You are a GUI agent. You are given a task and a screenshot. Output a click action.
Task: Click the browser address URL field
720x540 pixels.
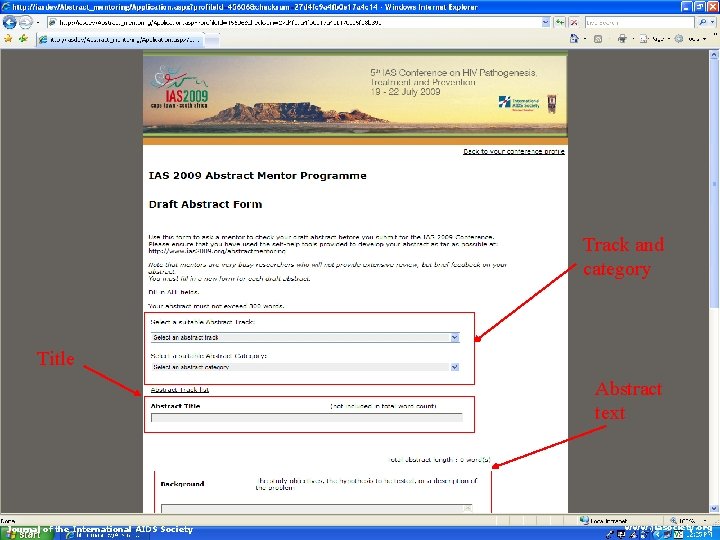(294, 22)
